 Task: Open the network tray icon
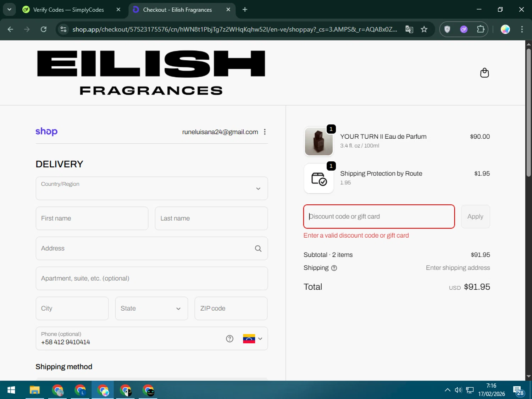tap(470, 390)
